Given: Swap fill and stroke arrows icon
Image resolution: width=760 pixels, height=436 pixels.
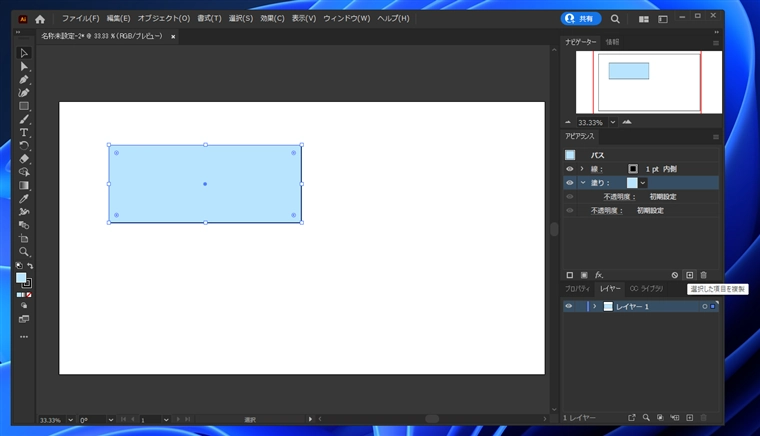Looking at the screenshot, I should pyautogui.click(x=30, y=265).
